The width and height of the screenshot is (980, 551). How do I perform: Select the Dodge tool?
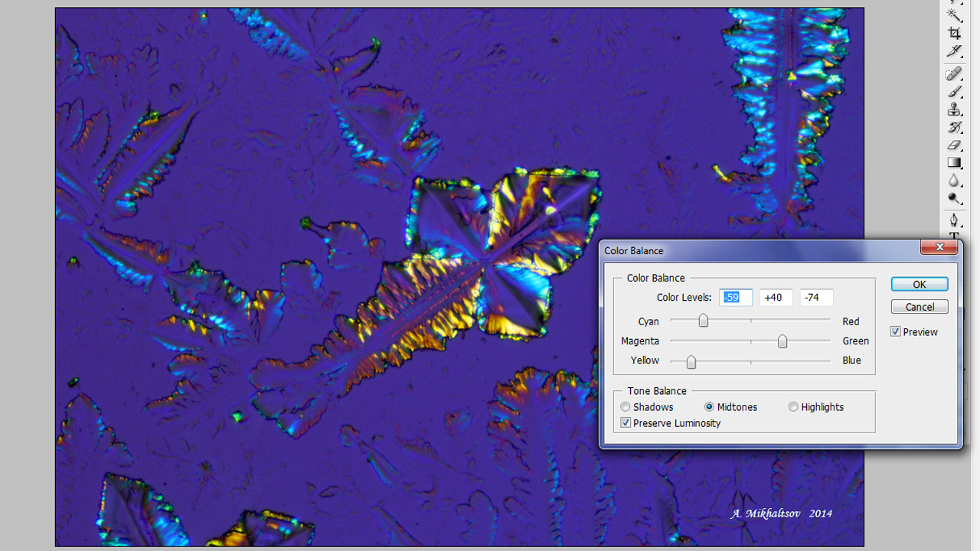pyautogui.click(x=954, y=198)
